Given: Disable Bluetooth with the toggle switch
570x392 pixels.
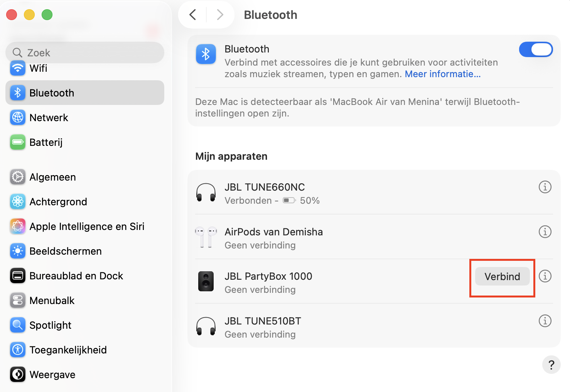Looking at the screenshot, I should point(536,49).
